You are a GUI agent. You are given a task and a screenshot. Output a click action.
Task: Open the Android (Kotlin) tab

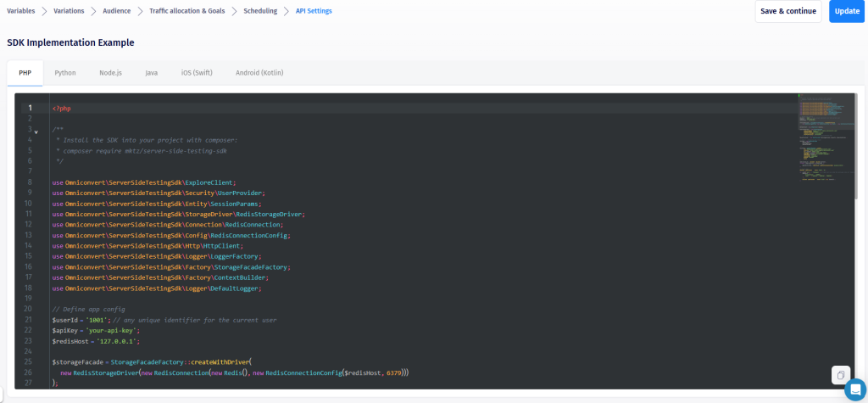(x=259, y=73)
